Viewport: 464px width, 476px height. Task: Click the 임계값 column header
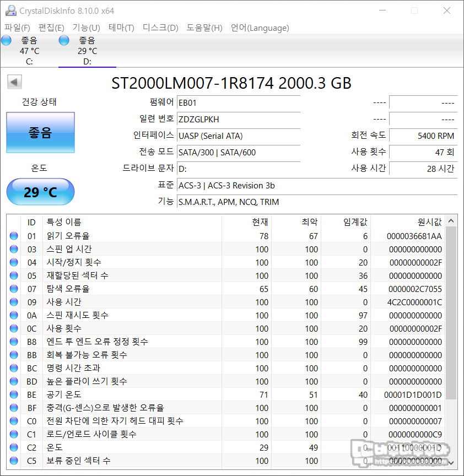click(346, 222)
